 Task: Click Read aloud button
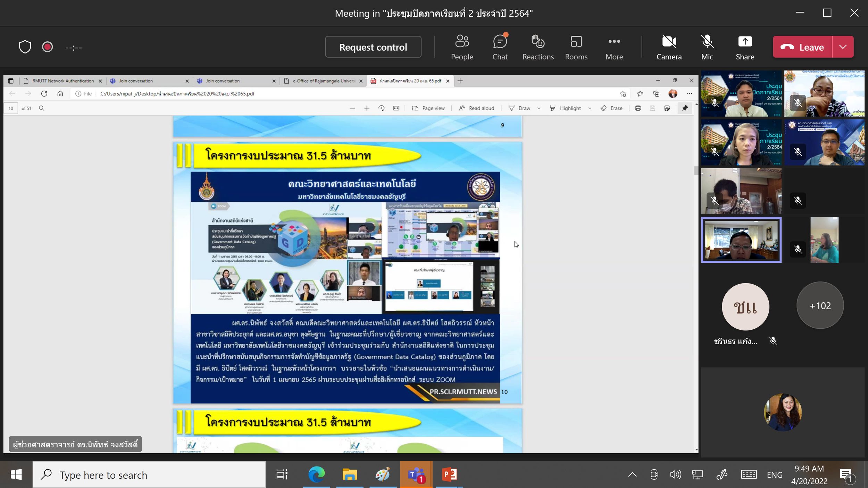pos(476,108)
